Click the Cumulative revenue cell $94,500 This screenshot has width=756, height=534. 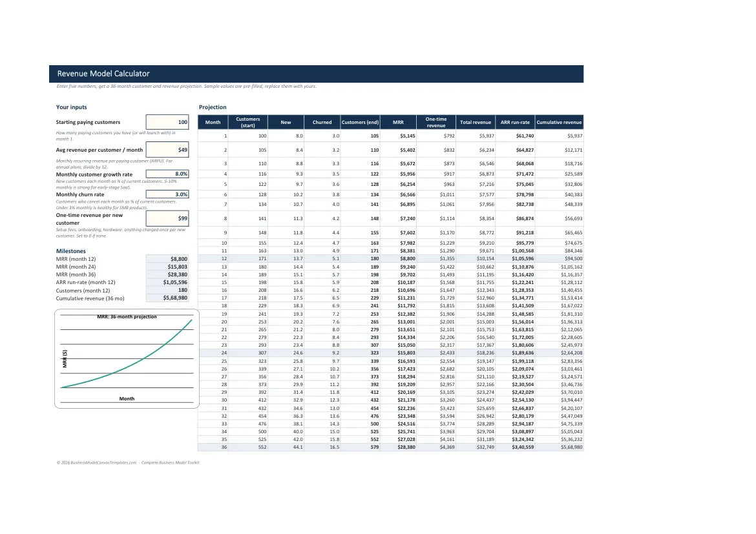560,258
